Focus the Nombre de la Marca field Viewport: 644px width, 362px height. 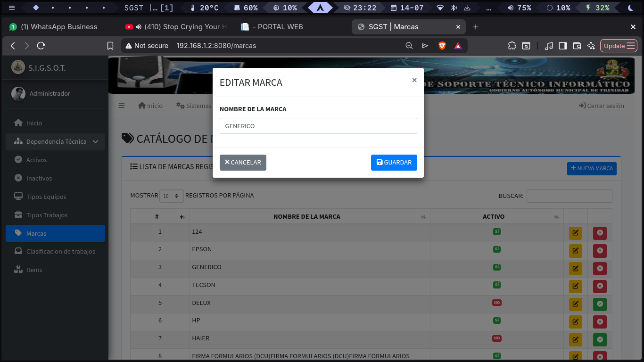click(x=318, y=126)
